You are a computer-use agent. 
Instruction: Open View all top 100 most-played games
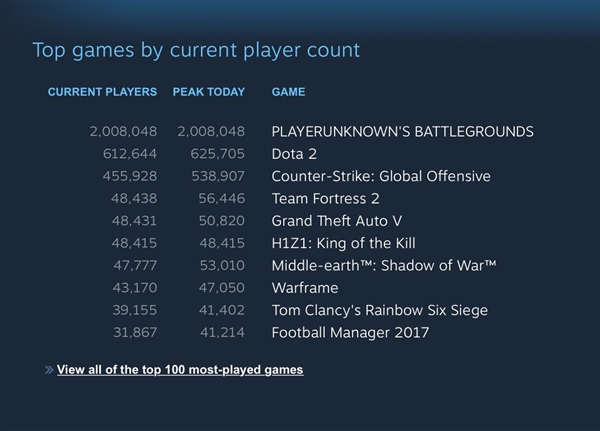pyautogui.click(x=180, y=370)
